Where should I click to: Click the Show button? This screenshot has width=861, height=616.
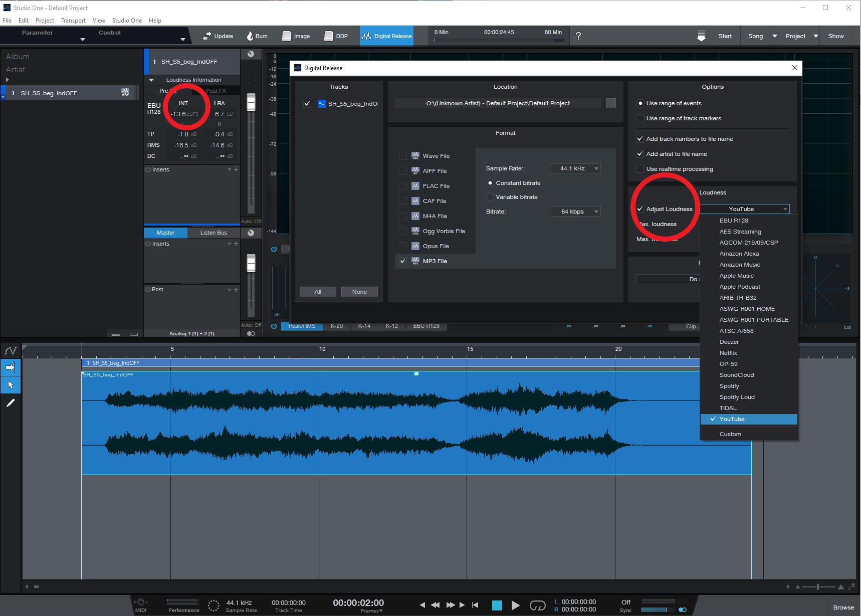tap(835, 36)
